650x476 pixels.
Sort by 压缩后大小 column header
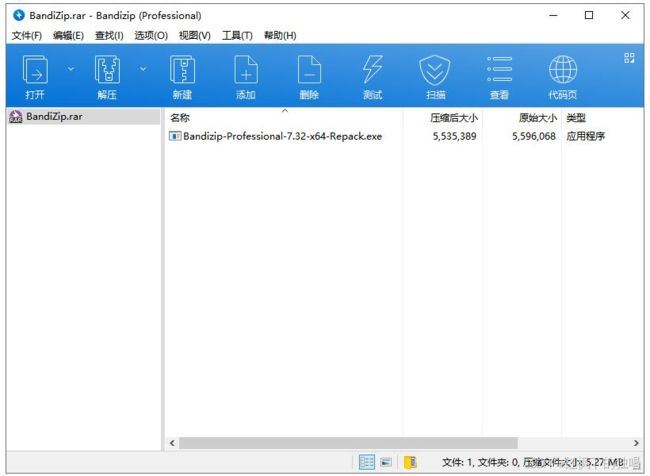tap(442, 118)
